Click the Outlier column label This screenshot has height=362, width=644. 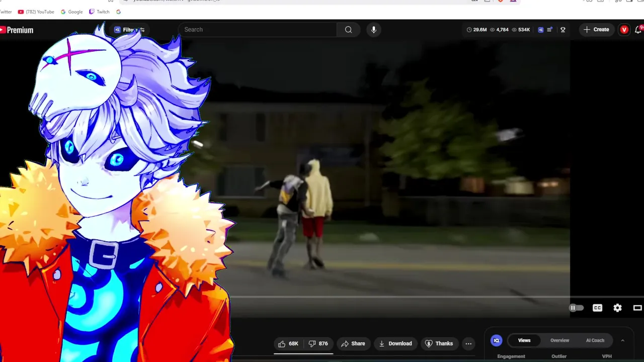tap(559, 356)
